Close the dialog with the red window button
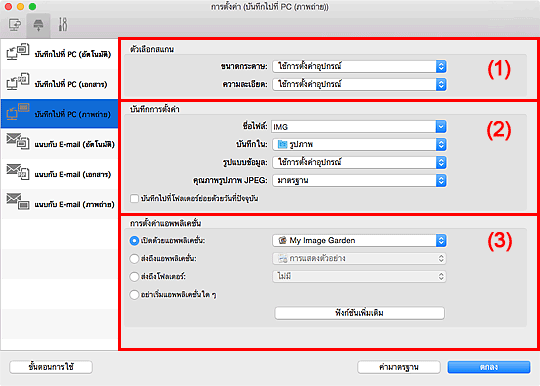Viewport: 540px width, 386px height. coord(9,7)
